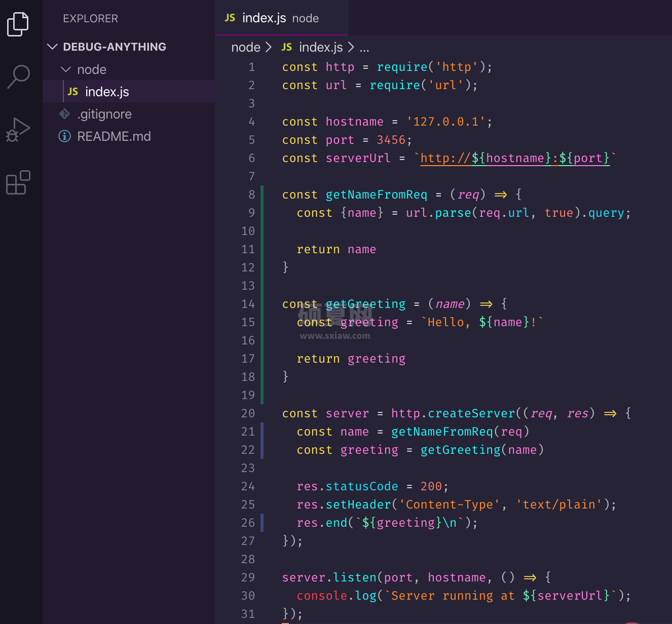Click 'return greeting' on line 17
This screenshot has width=672, height=624.
(x=351, y=359)
